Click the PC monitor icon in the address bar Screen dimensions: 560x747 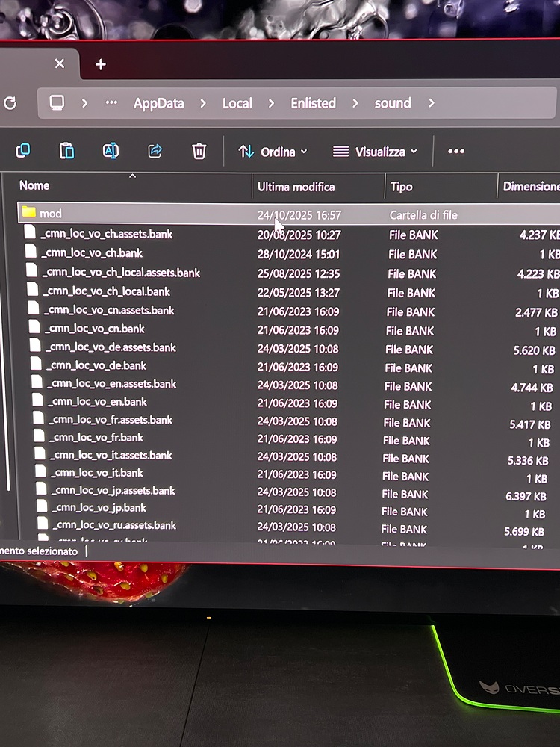[57, 103]
